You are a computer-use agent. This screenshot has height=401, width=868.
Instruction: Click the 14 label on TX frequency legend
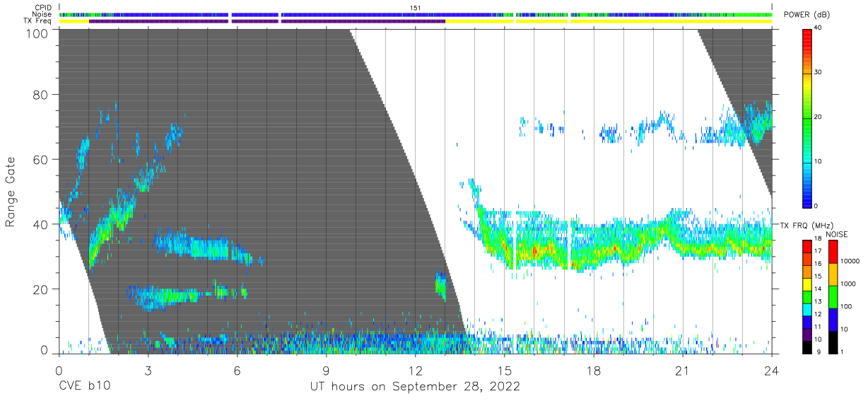(818, 290)
